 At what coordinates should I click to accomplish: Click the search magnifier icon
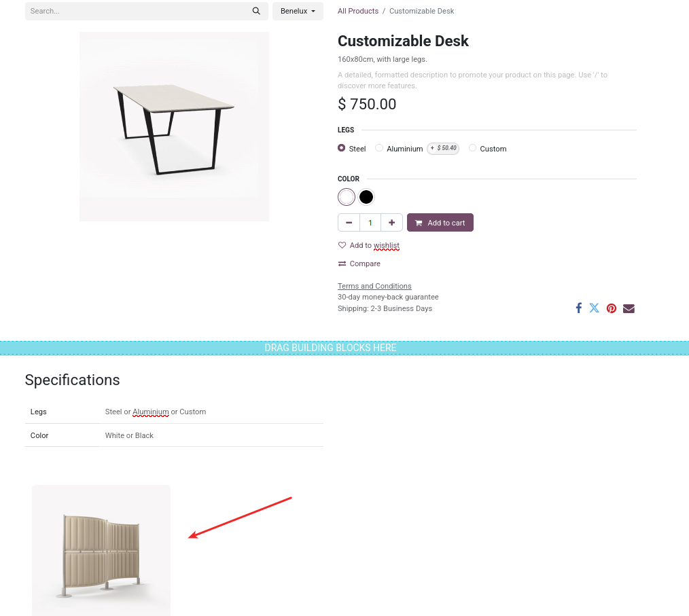tap(256, 11)
